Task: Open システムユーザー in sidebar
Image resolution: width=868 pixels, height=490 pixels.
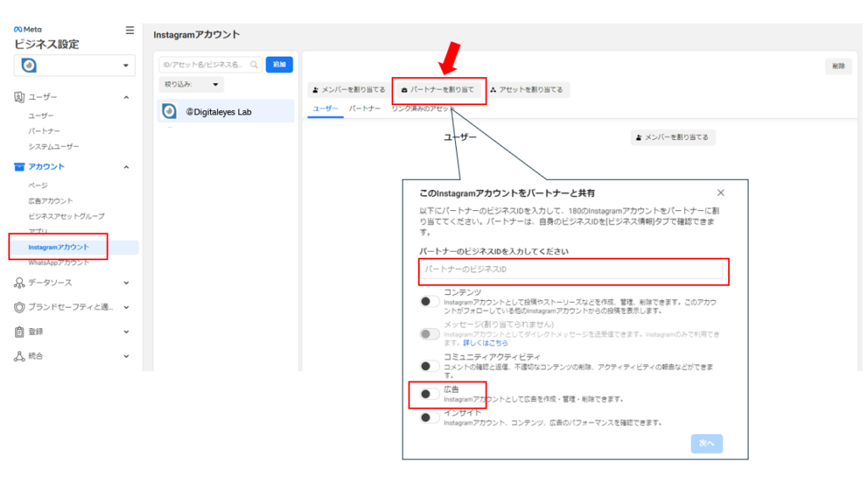Action: pos(53,147)
